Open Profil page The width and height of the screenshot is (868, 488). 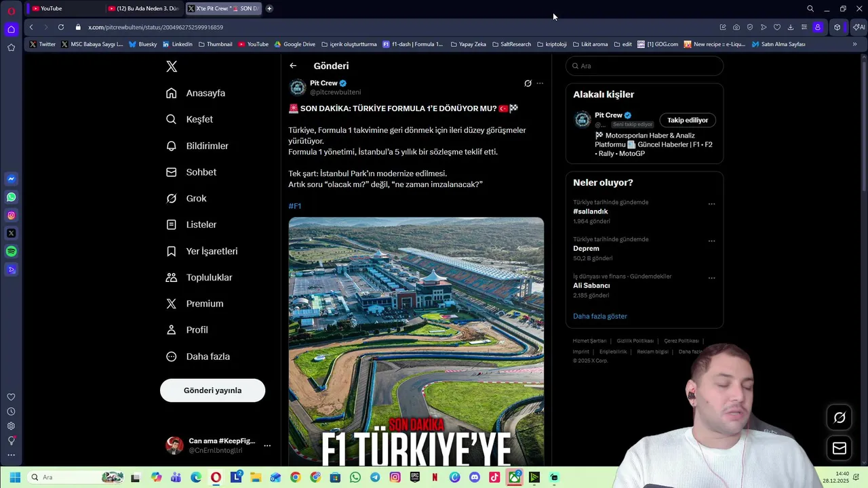click(x=186, y=330)
